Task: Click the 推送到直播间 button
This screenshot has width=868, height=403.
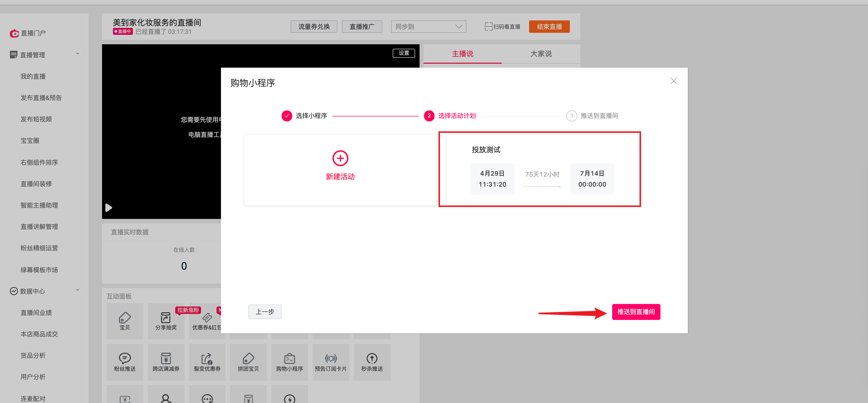Action: pyautogui.click(x=636, y=312)
